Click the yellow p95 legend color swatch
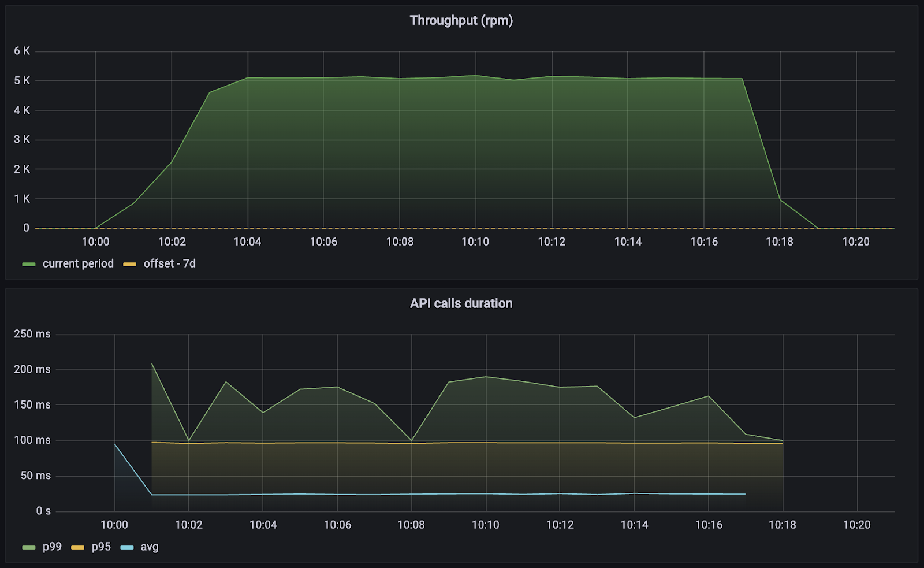The image size is (924, 568). (78, 547)
